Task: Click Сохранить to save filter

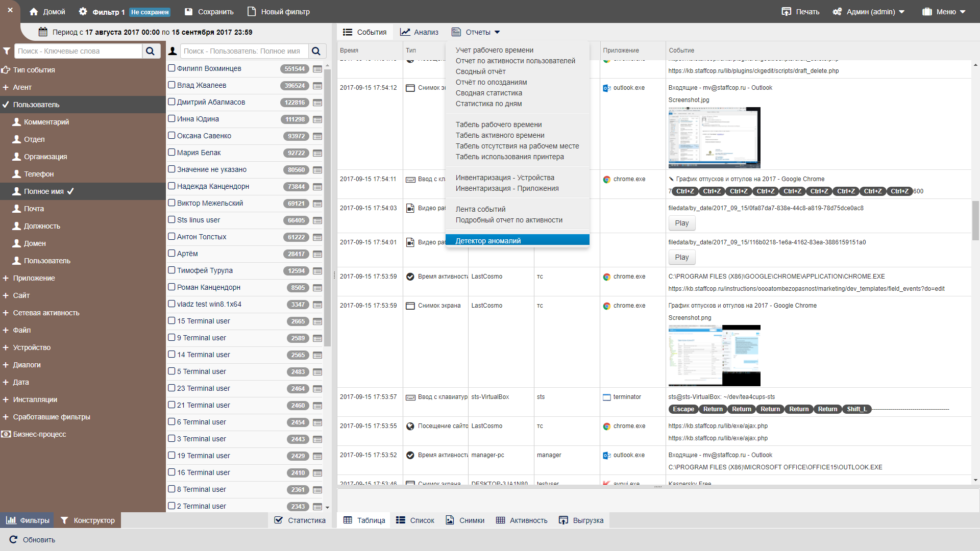Action: (209, 12)
